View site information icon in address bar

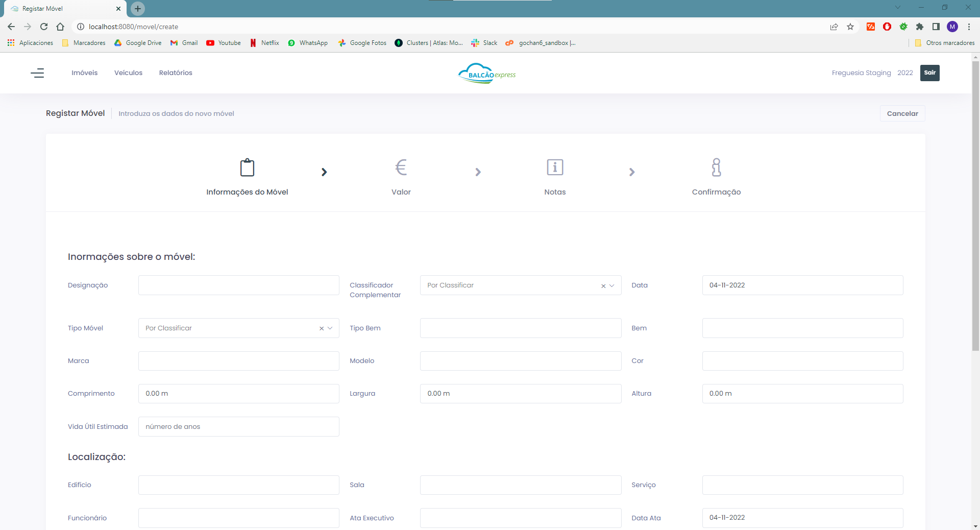[x=80, y=27]
